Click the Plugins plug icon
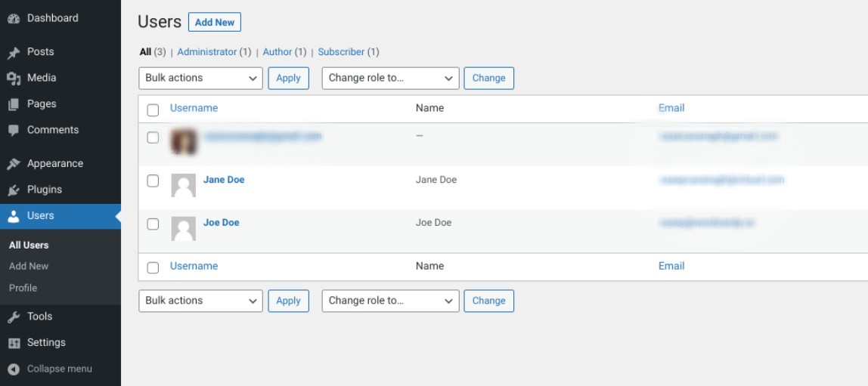This screenshot has height=386, width=868. (14, 190)
